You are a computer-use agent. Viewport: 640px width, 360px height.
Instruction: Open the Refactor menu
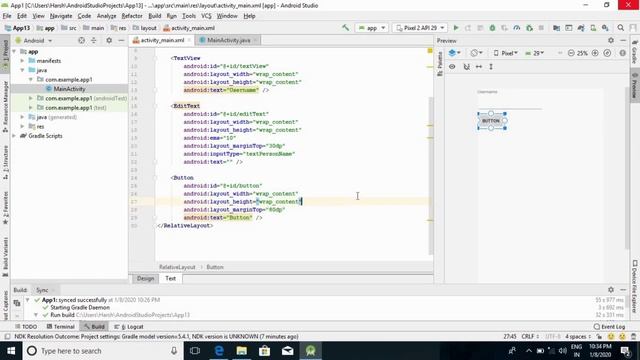(x=132, y=16)
